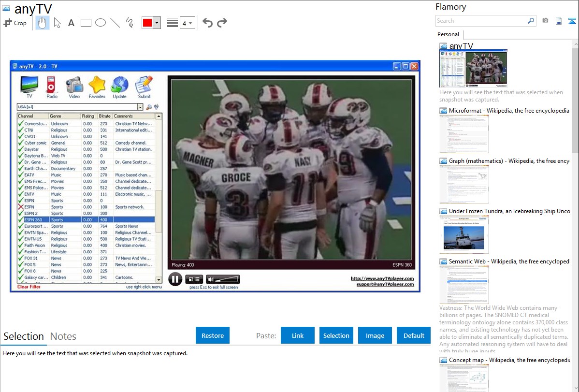Pick the rectangle drawing tool
Viewport: 579px width, 392px height.
pos(86,23)
